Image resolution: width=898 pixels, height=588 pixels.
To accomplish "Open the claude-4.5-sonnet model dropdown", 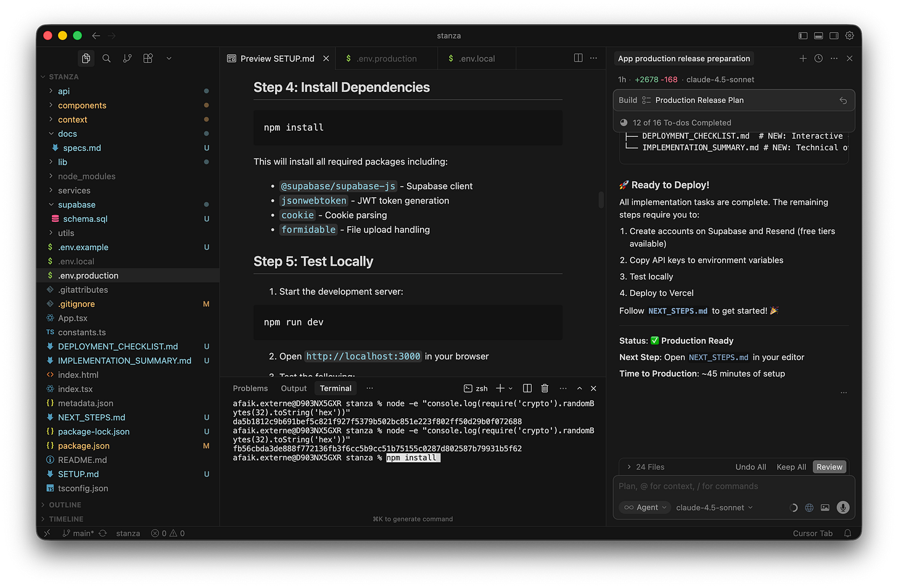I will click(714, 507).
